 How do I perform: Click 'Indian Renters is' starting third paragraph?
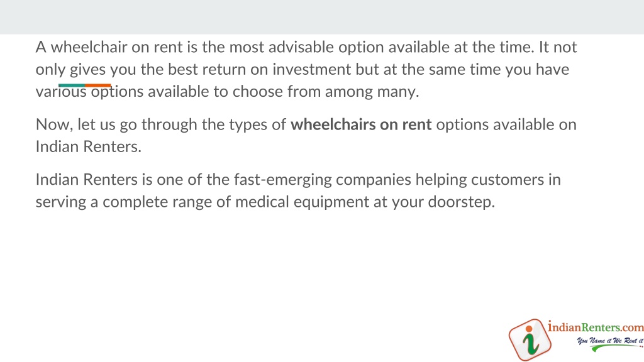(x=94, y=180)
